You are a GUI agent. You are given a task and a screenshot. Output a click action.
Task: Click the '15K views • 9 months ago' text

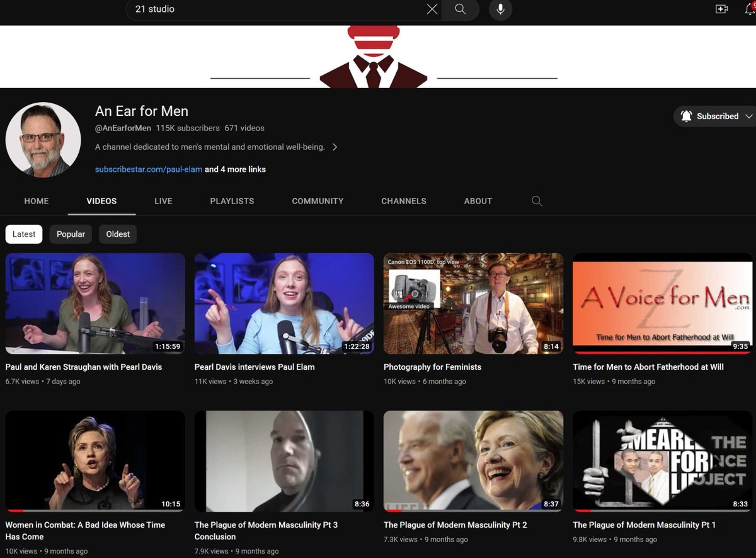pyautogui.click(x=614, y=382)
